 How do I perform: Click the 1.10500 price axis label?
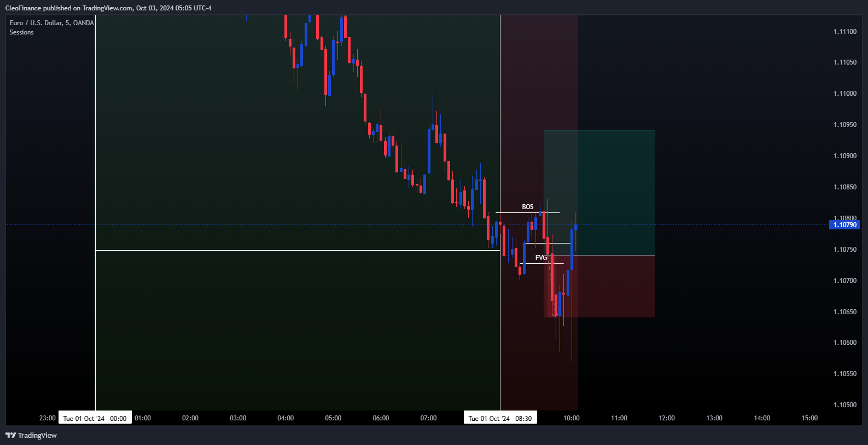point(845,405)
